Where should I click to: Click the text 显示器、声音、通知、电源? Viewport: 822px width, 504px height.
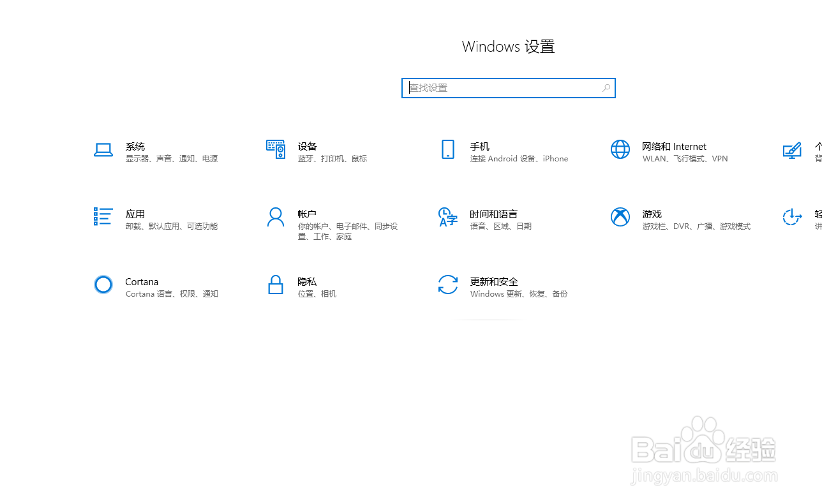pyautogui.click(x=172, y=159)
